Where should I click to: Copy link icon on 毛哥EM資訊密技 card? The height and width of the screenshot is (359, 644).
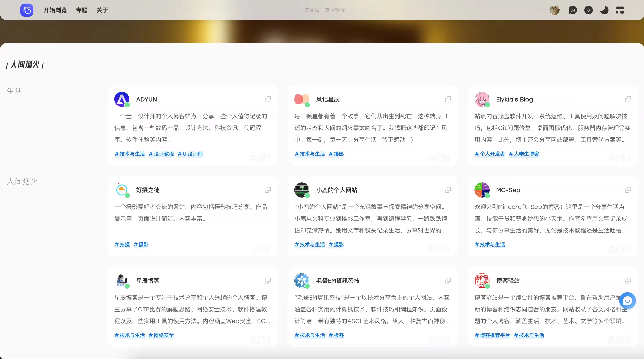448,280
